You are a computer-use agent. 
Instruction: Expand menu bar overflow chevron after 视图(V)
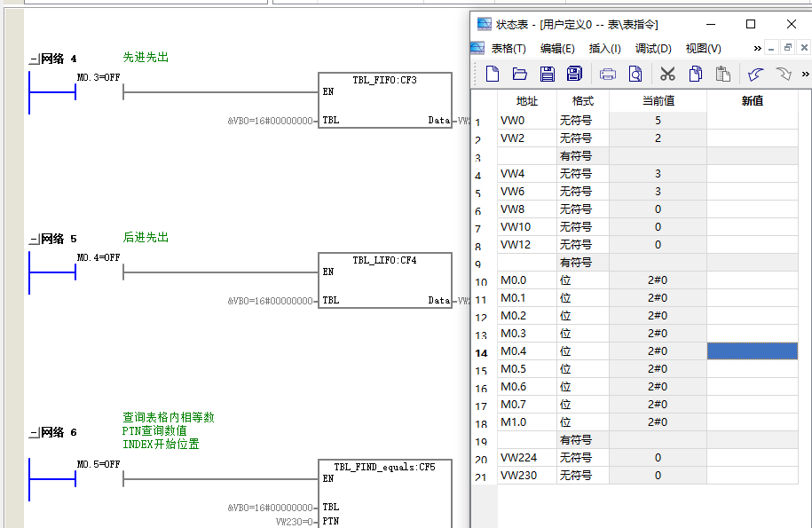click(x=758, y=48)
